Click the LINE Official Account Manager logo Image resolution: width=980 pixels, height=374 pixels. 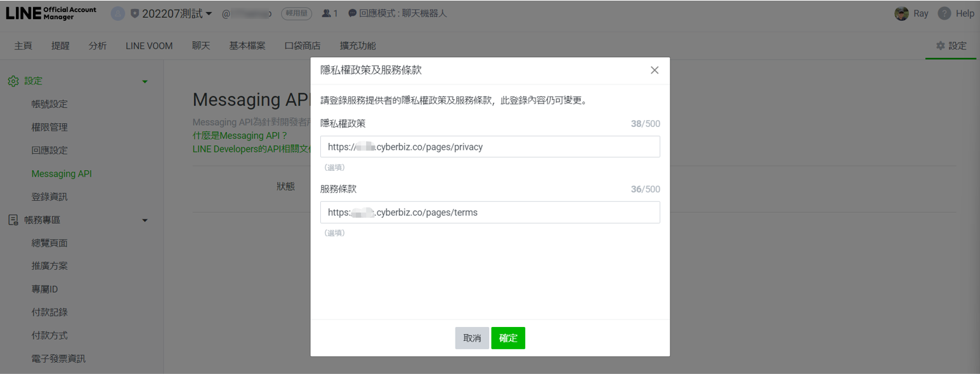click(x=51, y=12)
